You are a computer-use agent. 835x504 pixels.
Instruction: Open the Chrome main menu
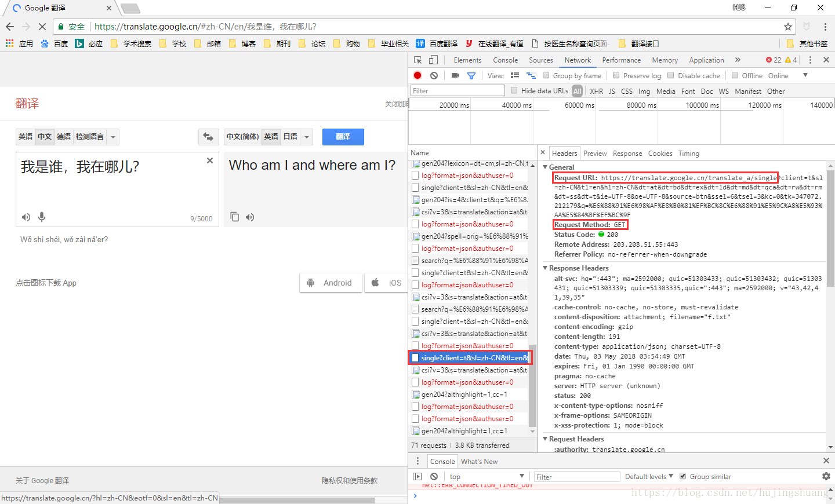[825, 27]
